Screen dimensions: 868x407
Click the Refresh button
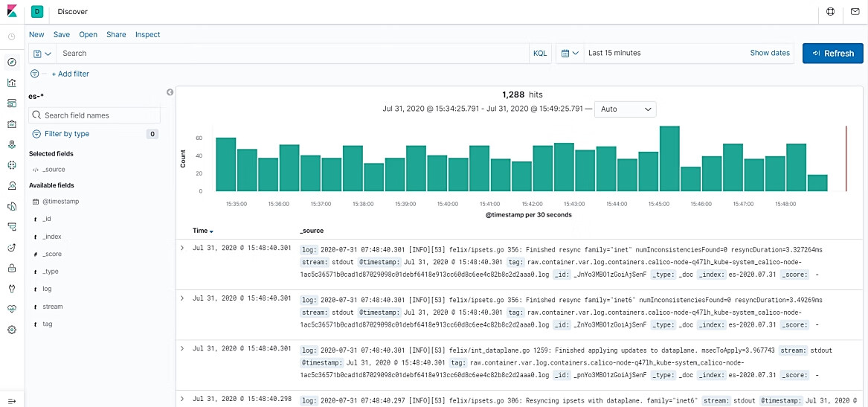832,54
